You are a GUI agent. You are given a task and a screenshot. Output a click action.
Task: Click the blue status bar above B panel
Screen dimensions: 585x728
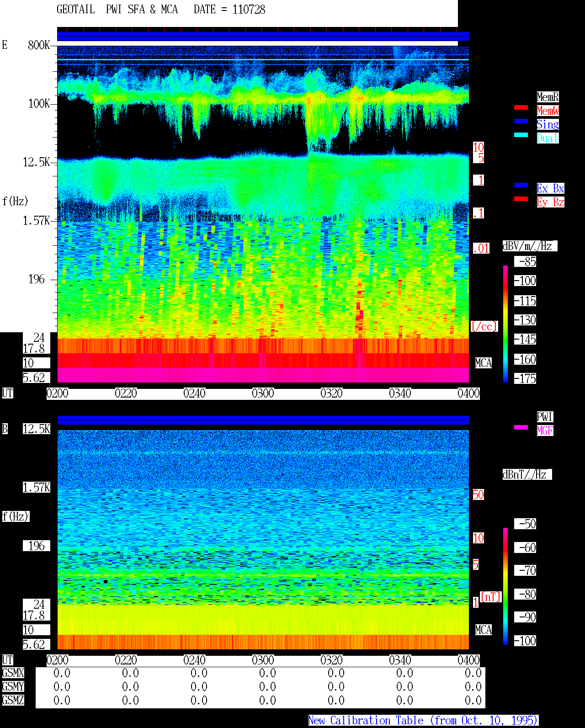click(263, 420)
